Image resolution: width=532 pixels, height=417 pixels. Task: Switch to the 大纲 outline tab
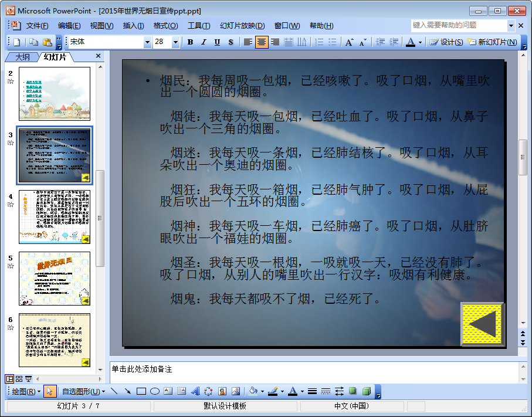[22, 57]
